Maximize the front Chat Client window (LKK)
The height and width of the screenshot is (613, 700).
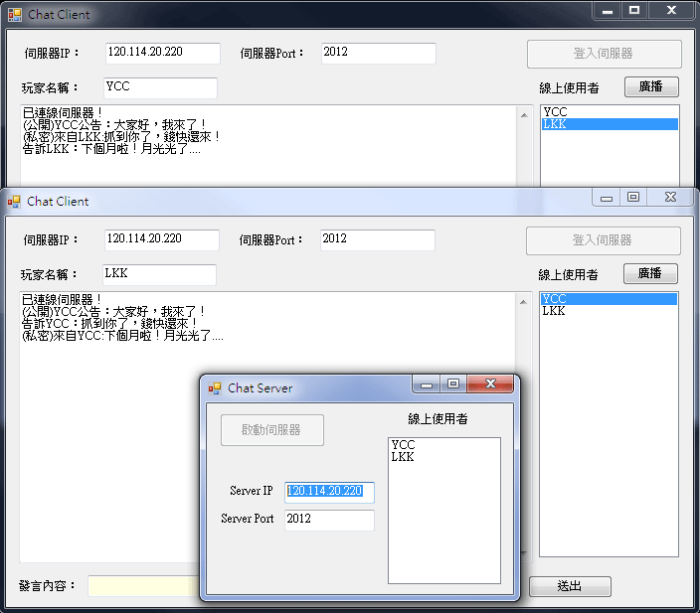pos(633,197)
